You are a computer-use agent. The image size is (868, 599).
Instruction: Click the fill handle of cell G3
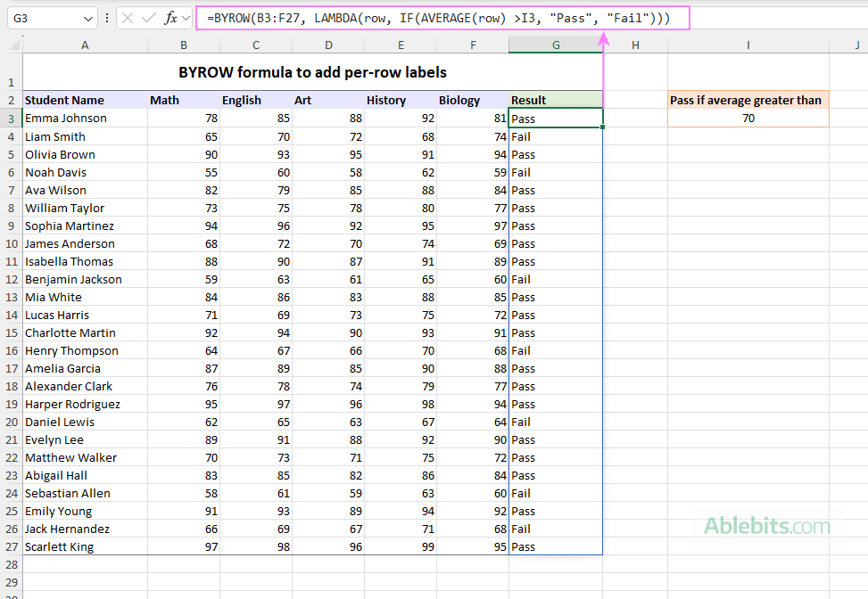[602, 127]
